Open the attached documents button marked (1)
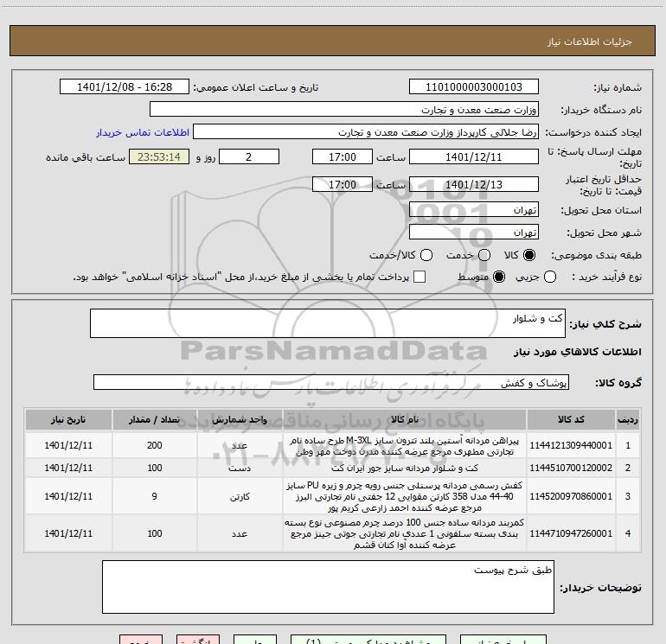This screenshot has width=666, height=644. [368, 640]
